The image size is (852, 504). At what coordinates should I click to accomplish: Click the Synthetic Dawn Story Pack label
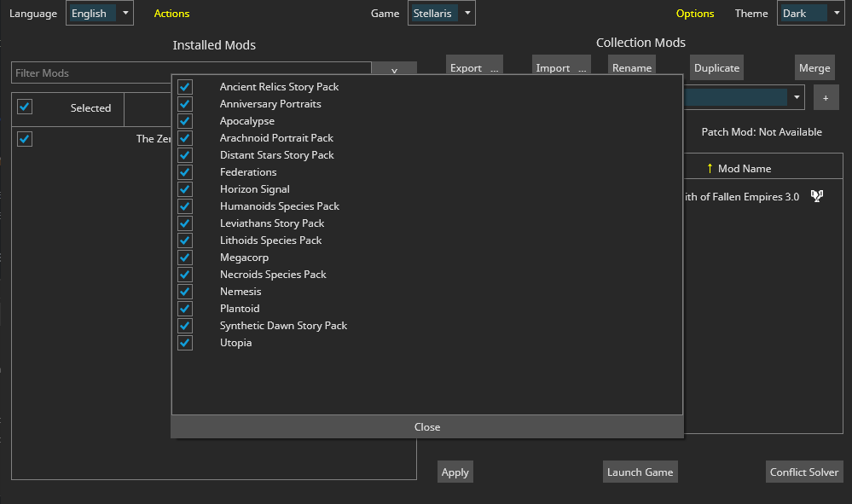pyautogui.click(x=283, y=325)
